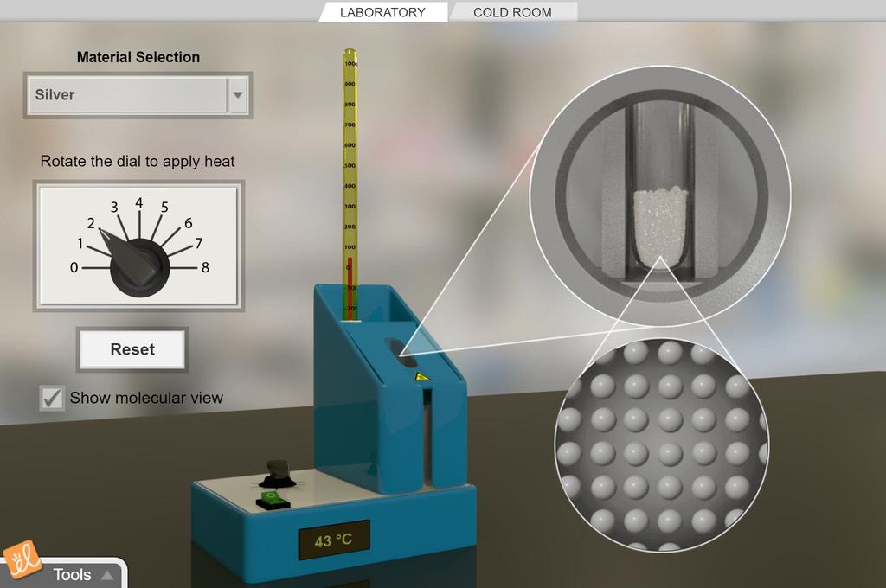886x588 pixels.
Task: Click the 43 °C temperature display
Action: [x=333, y=540]
